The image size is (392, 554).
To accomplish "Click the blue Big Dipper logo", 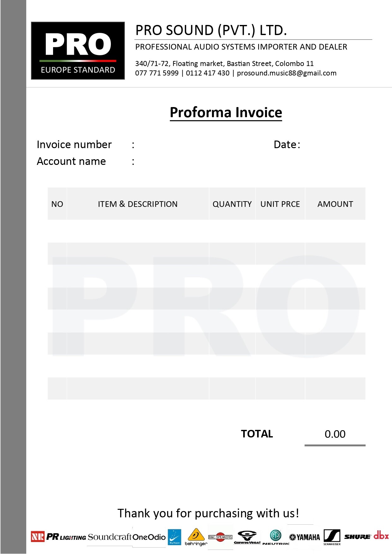I will 174,537.
